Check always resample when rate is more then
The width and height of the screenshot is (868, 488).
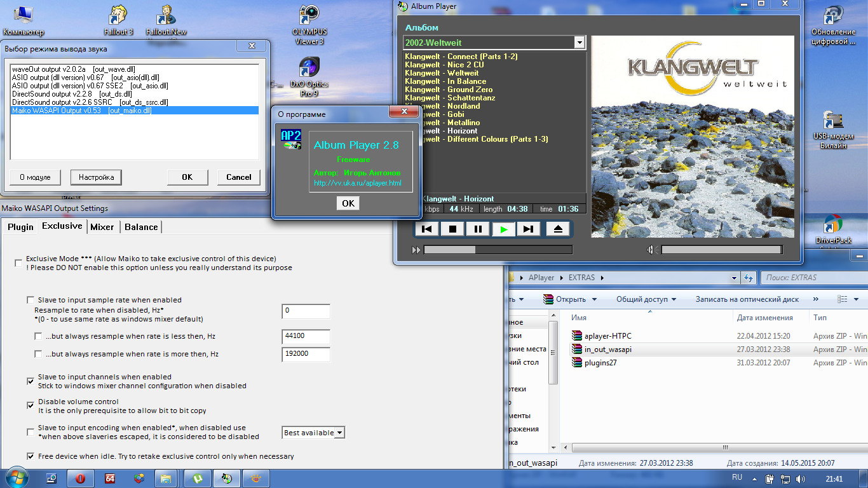pos(38,354)
